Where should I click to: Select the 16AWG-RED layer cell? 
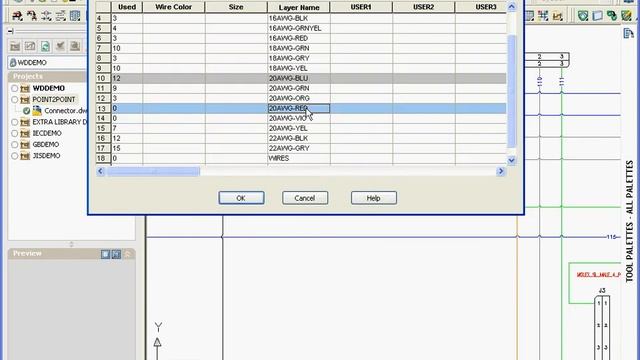coord(299,38)
